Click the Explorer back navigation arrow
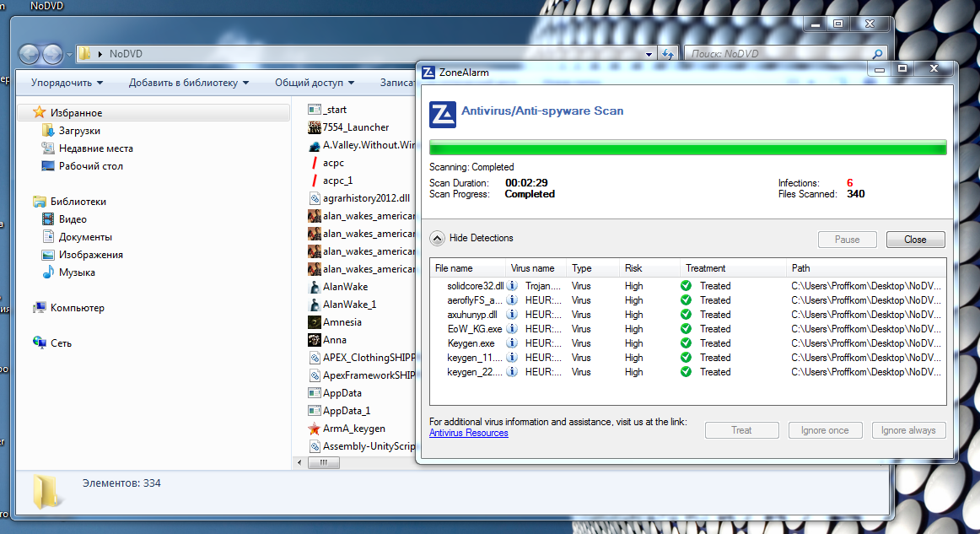 (30, 54)
